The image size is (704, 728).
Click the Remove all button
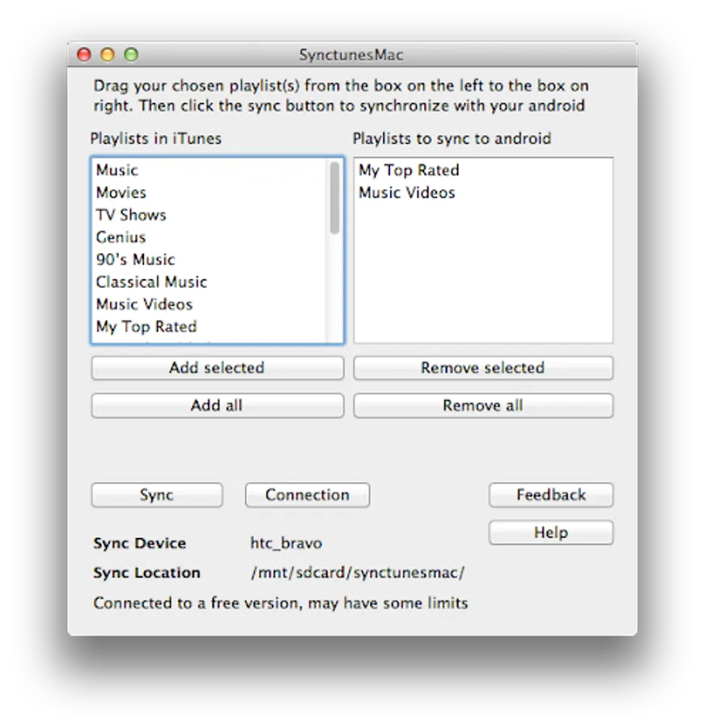[483, 405]
